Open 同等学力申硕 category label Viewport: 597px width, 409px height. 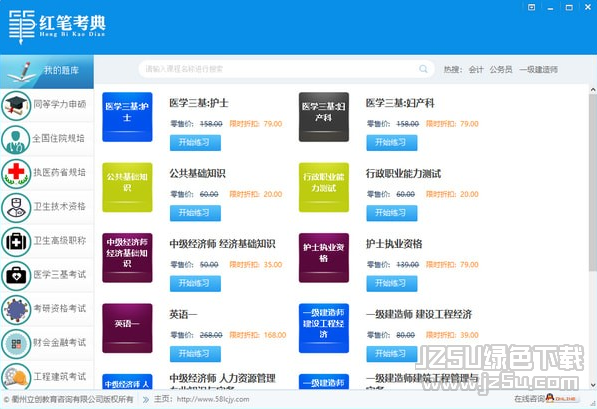(60, 104)
